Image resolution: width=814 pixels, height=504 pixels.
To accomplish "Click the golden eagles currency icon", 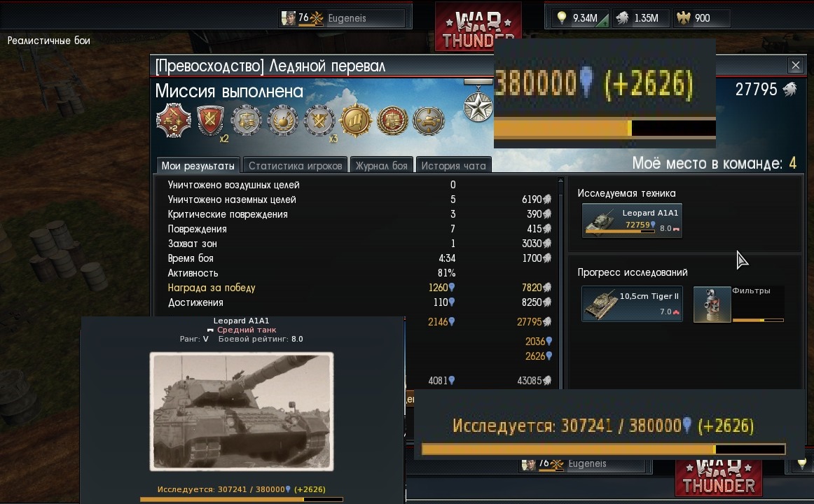I will [683, 18].
